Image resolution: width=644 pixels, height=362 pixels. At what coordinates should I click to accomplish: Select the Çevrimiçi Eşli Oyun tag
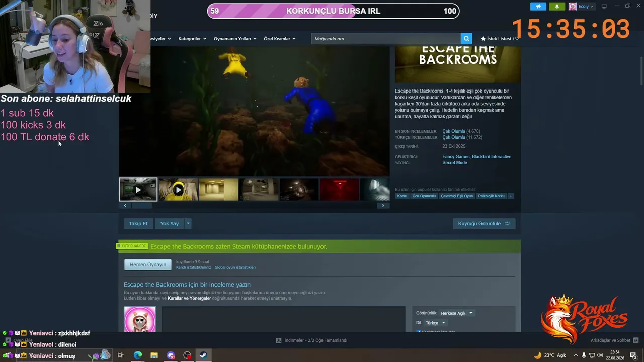click(457, 196)
